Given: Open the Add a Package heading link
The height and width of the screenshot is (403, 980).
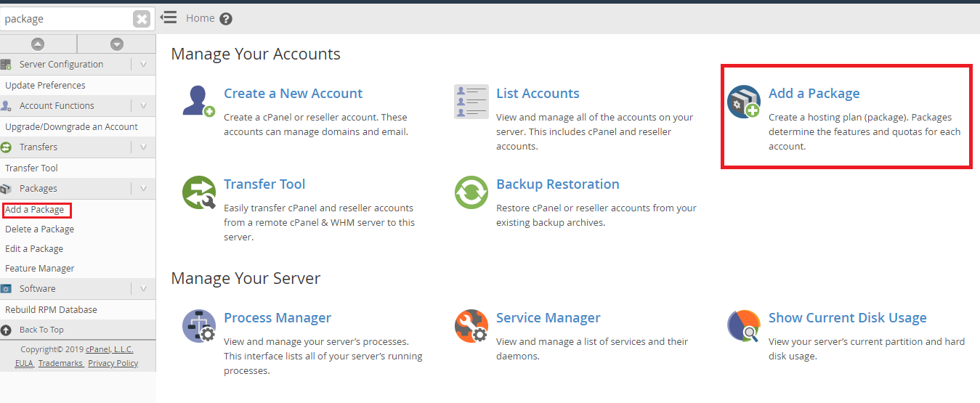Looking at the screenshot, I should 814,94.
